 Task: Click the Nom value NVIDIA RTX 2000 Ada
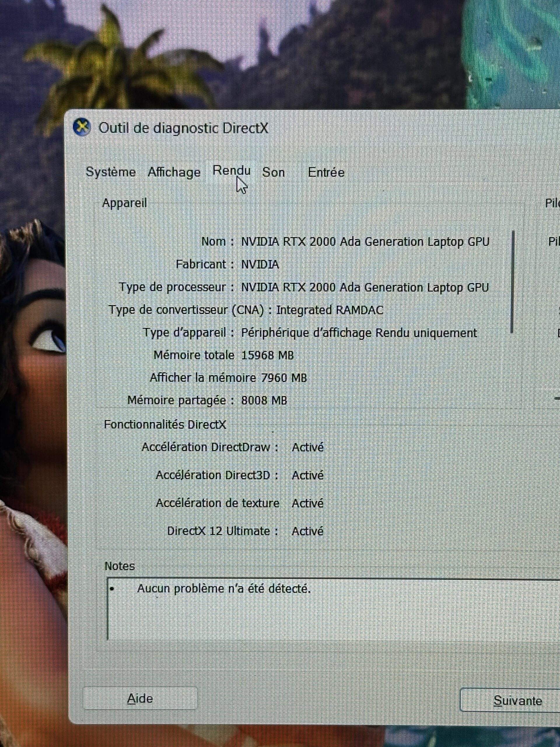pyautogui.click(x=365, y=242)
